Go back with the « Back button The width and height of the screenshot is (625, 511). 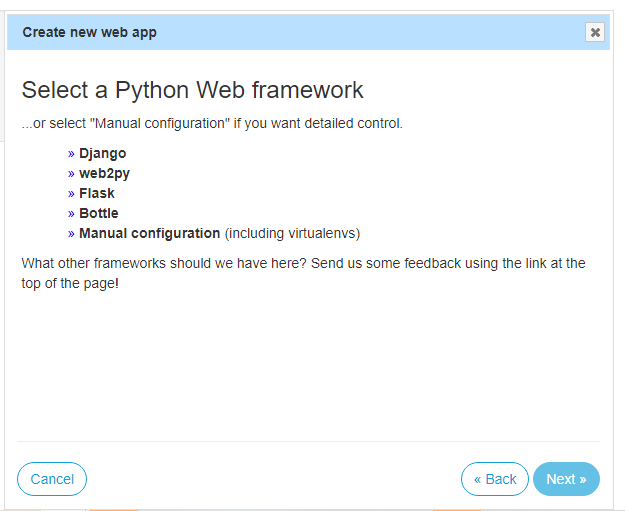495,479
